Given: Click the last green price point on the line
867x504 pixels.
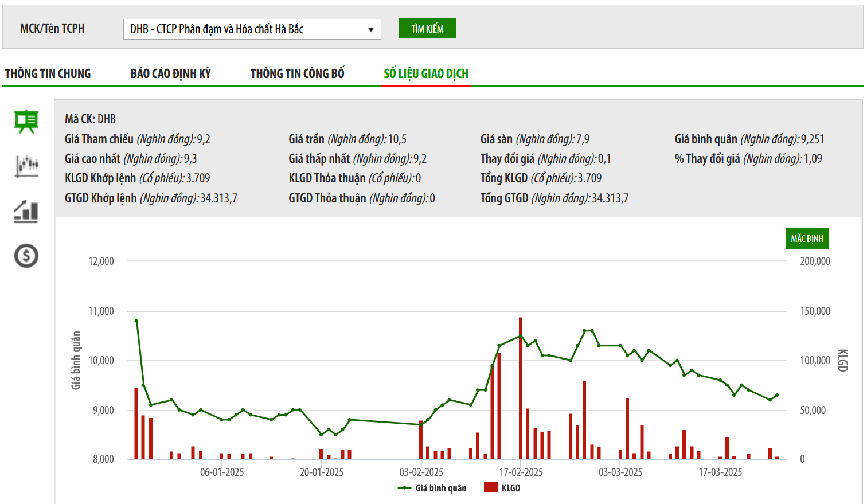Looking at the screenshot, I should pos(777,395).
